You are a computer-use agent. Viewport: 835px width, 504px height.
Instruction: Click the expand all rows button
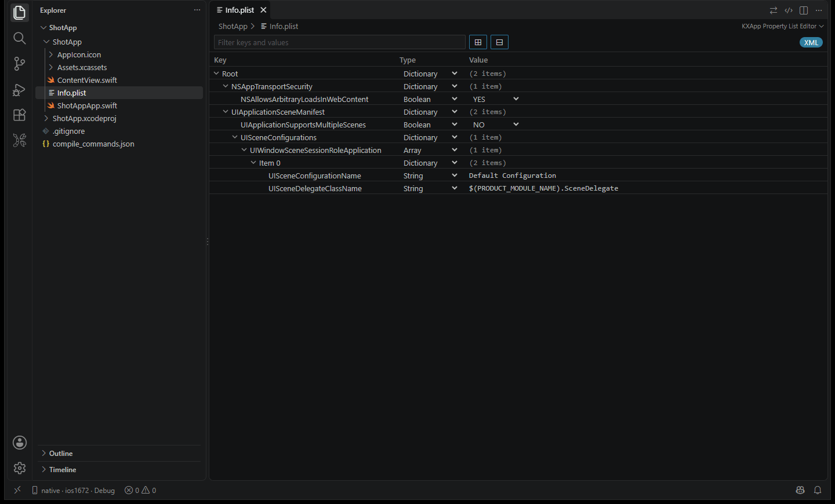click(478, 42)
